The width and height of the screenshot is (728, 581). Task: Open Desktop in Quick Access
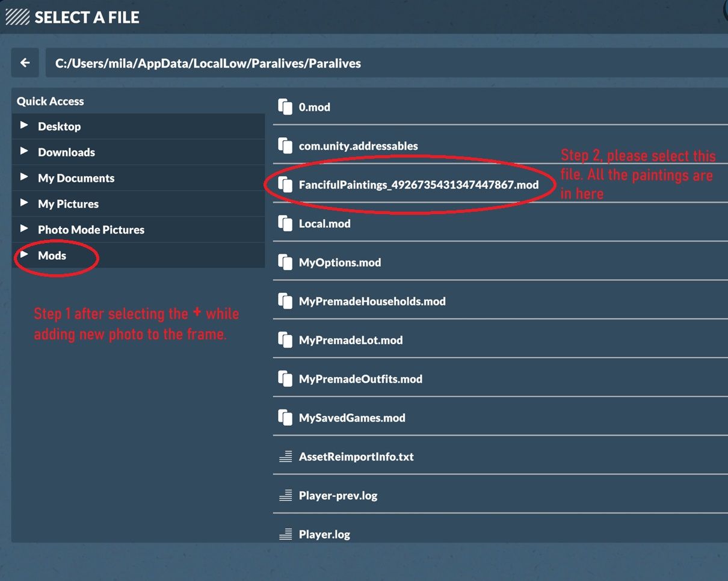pyautogui.click(x=138, y=126)
